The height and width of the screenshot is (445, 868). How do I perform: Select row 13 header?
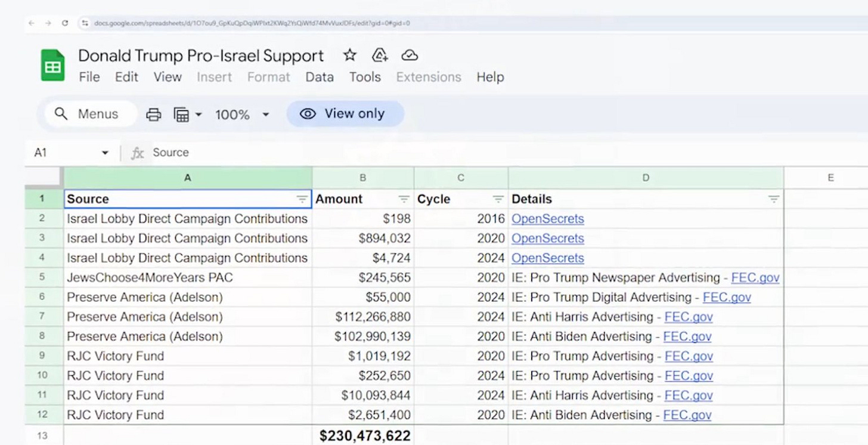coord(42,435)
